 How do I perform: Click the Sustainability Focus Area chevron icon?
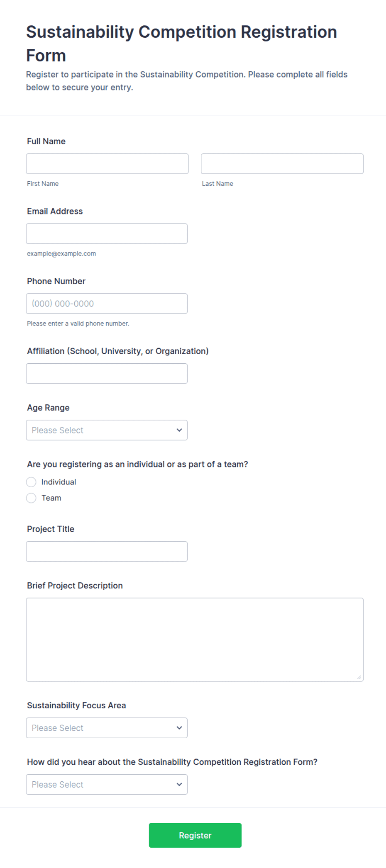(x=179, y=728)
